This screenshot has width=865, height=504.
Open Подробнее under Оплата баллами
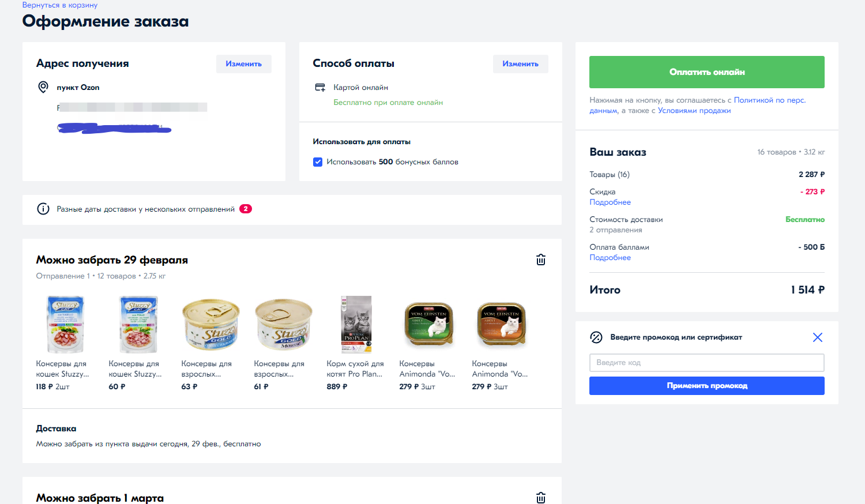610,258
